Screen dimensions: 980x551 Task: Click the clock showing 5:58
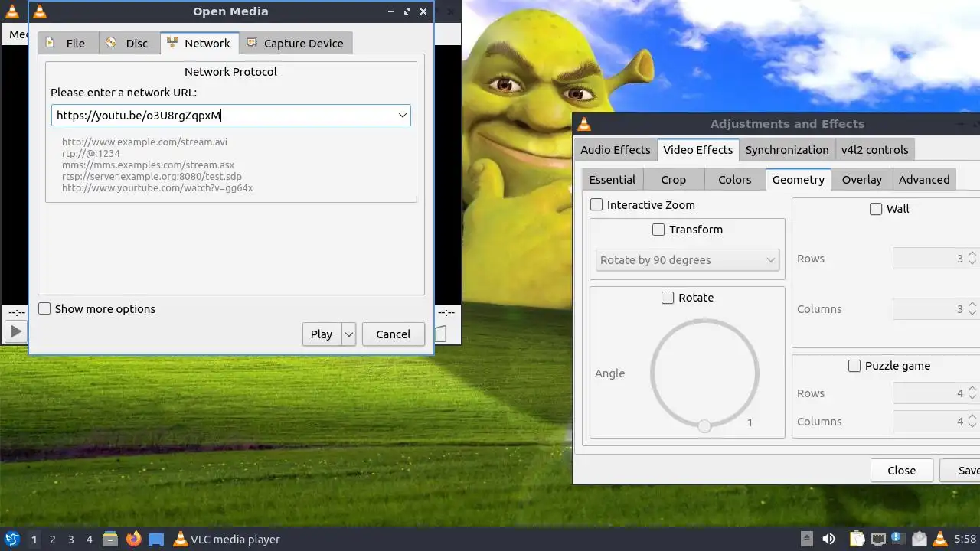click(x=965, y=539)
